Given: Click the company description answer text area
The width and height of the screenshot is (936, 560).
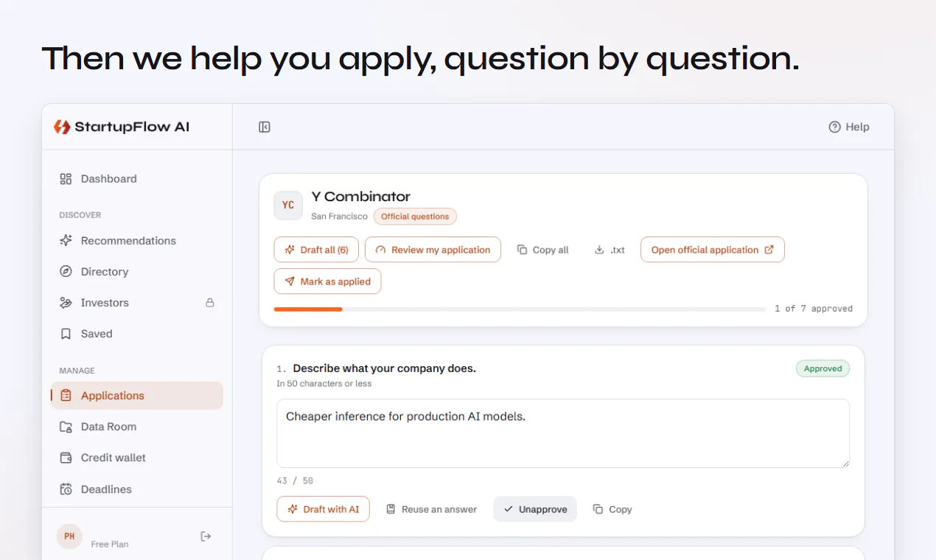Looking at the screenshot, I should click(563, 433).
